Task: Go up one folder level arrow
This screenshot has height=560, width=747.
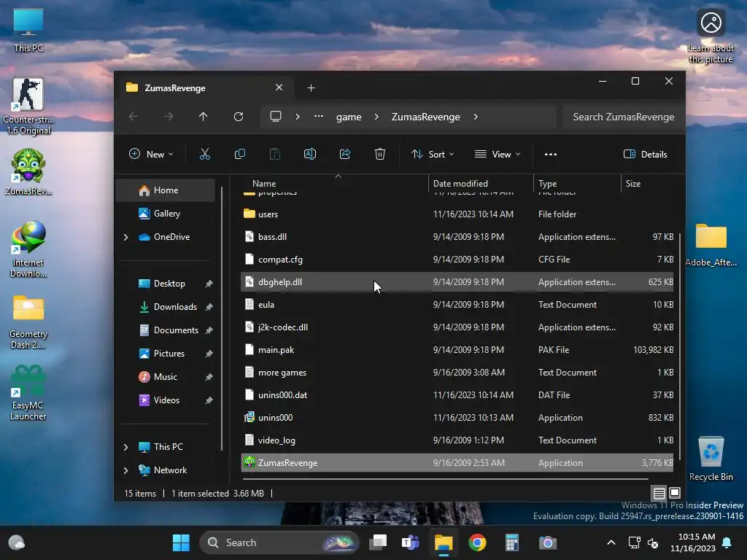Action: (204, 117)
